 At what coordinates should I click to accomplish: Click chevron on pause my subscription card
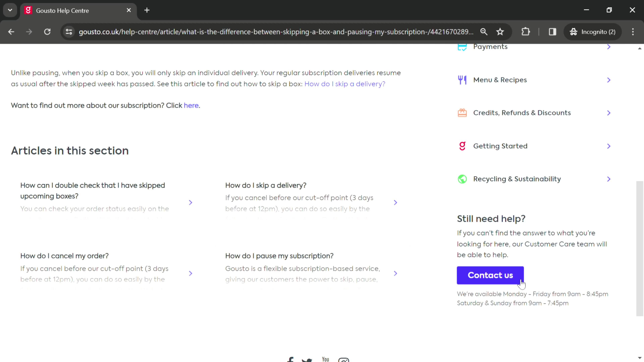[395, 273]
